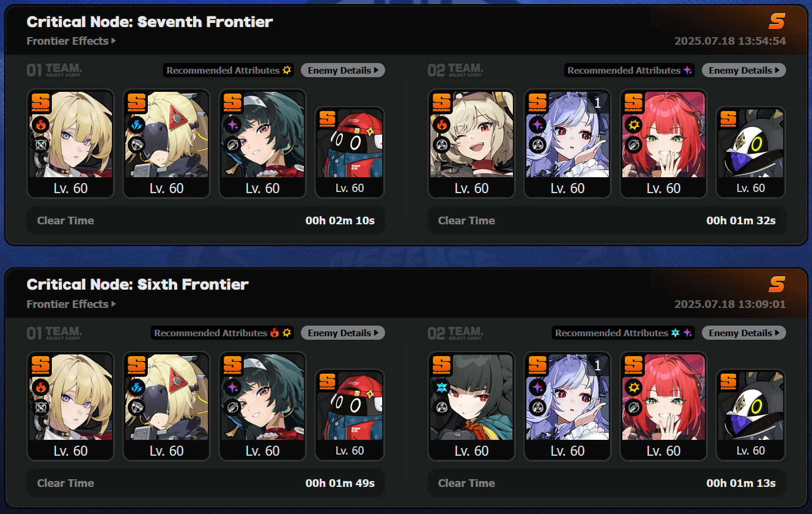
Task: Open Enemy Details for Seventh Frontier Team 02
Action: [744, 70]
